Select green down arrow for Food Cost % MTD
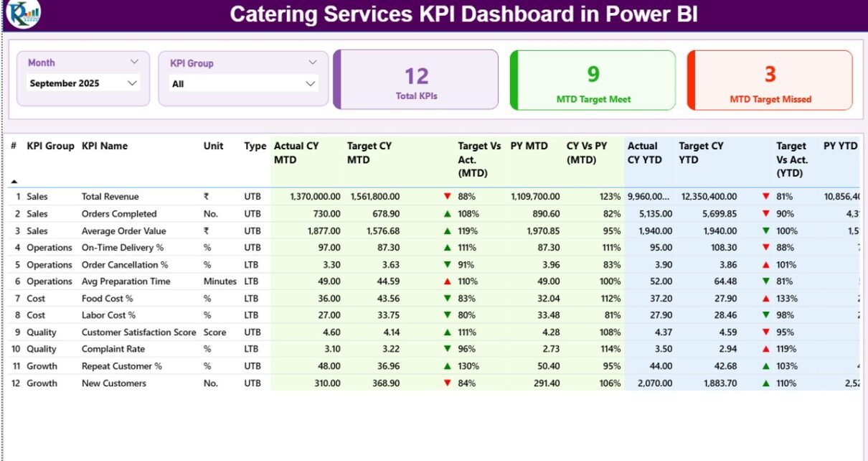The height and width of the screenshot is (461, 868). pos(448,298)
